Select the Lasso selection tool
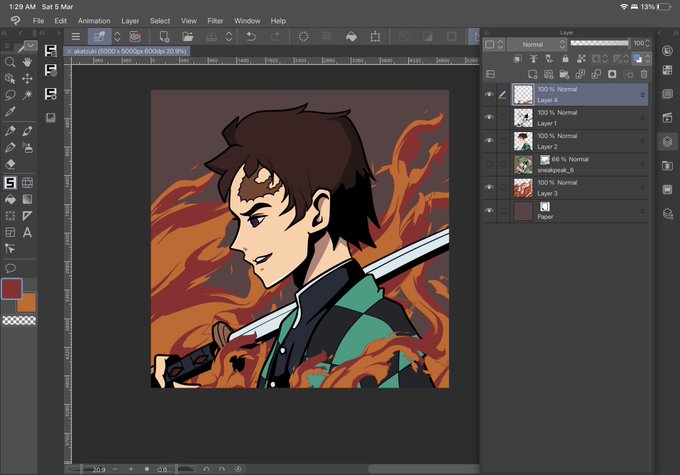The image size is (680, 475). tap(10, 95)
